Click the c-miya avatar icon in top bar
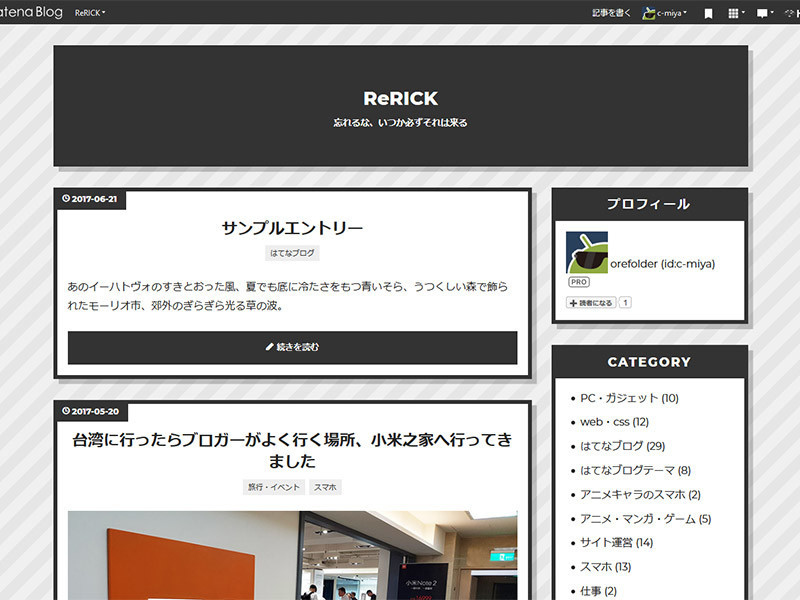 point(648,13)
